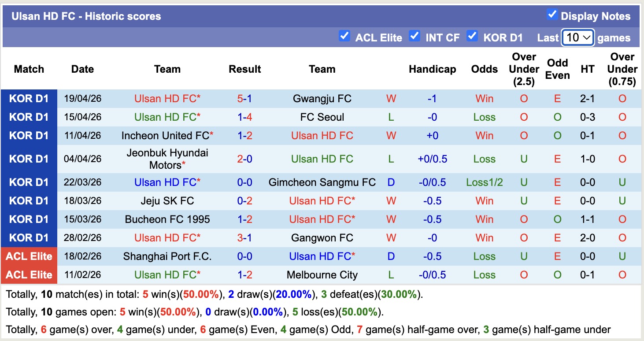Click the Handicap column header
Viewport: 644px width, 341px height.
[432, 69]
